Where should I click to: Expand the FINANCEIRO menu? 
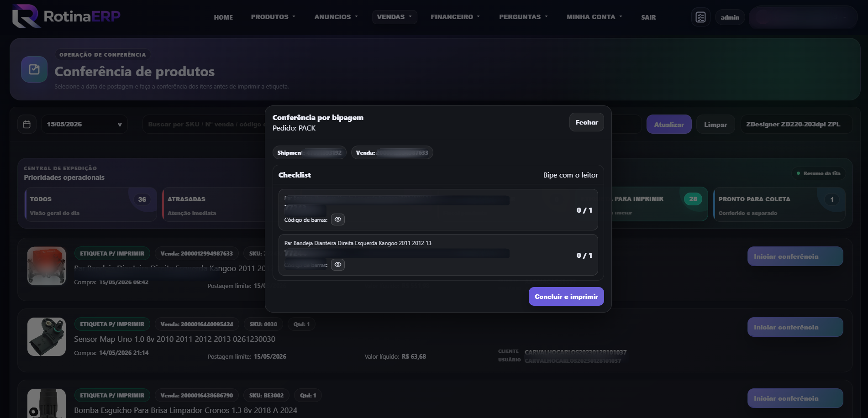click(455, 17)
